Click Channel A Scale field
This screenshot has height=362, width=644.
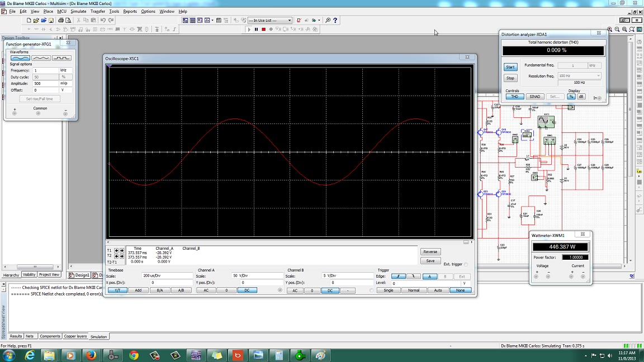coord(257,276)
